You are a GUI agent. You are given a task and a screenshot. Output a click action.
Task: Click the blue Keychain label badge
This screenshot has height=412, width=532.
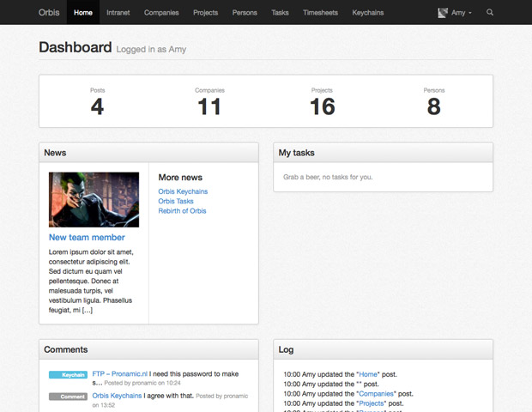68,375
